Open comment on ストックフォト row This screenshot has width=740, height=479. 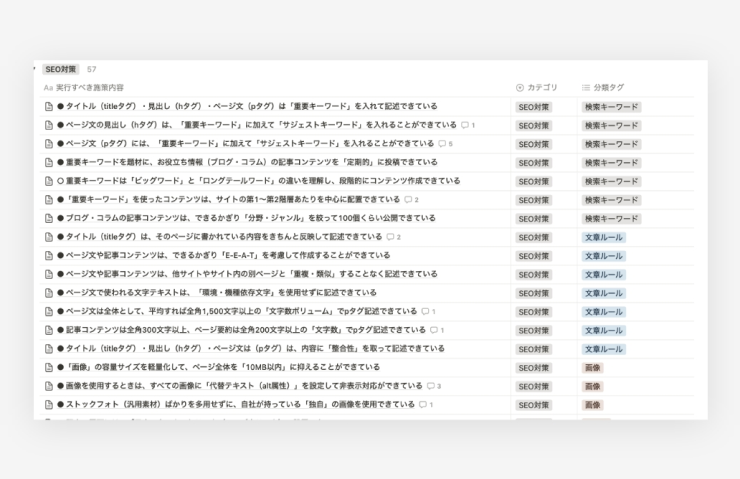pyautogui.click(x=426, y=404)
